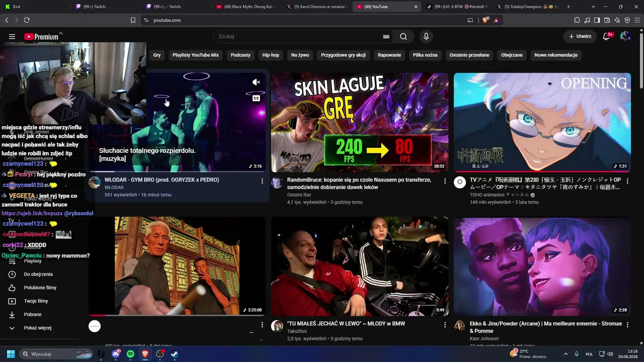
Task: Toggle captions on the GYM BRO preview
Action: (x=256, y=98)
